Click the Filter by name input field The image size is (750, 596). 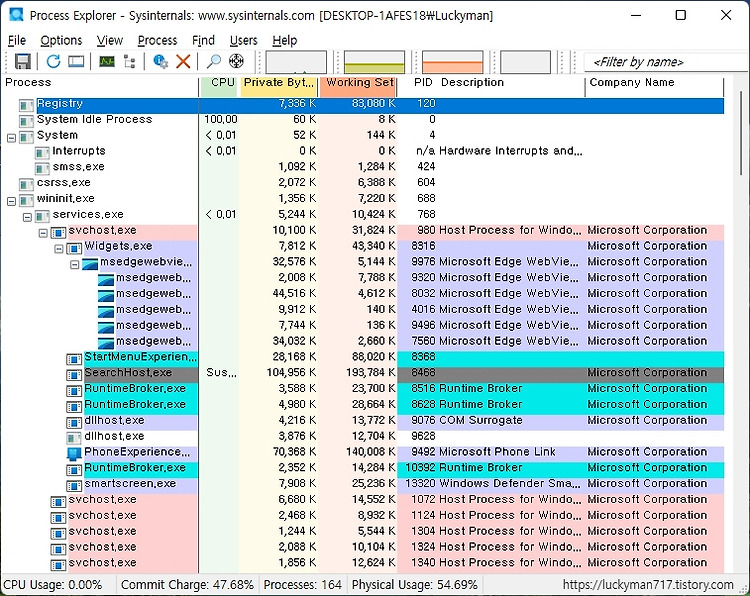pyautogui.click(x=666, y=62)
